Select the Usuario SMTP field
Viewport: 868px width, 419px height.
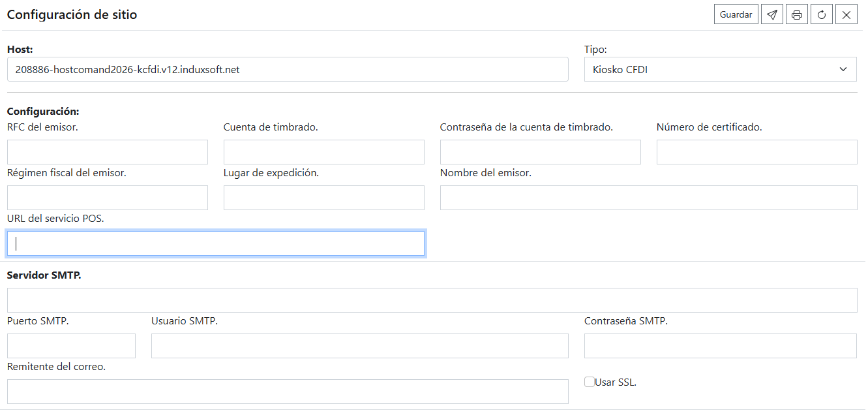360,346
